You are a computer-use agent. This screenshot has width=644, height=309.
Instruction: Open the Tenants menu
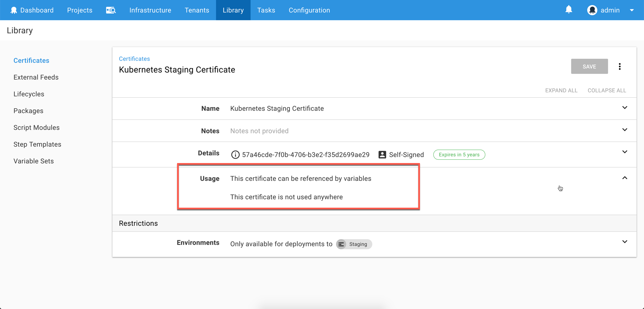[x=197, y=10]
